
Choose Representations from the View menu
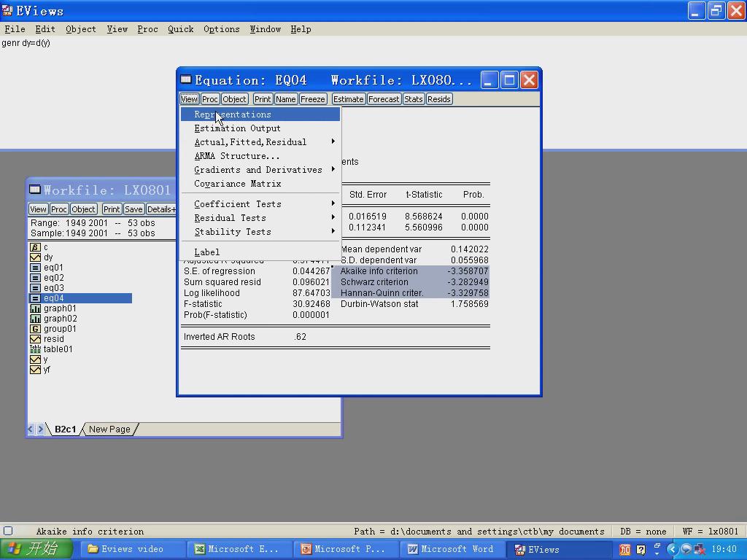tap(260, 114)
